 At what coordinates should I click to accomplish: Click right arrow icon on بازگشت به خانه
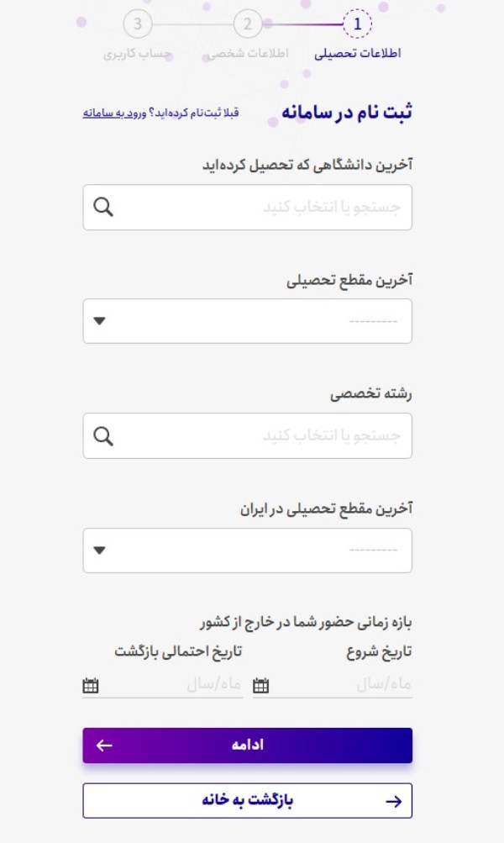point(393,801)
